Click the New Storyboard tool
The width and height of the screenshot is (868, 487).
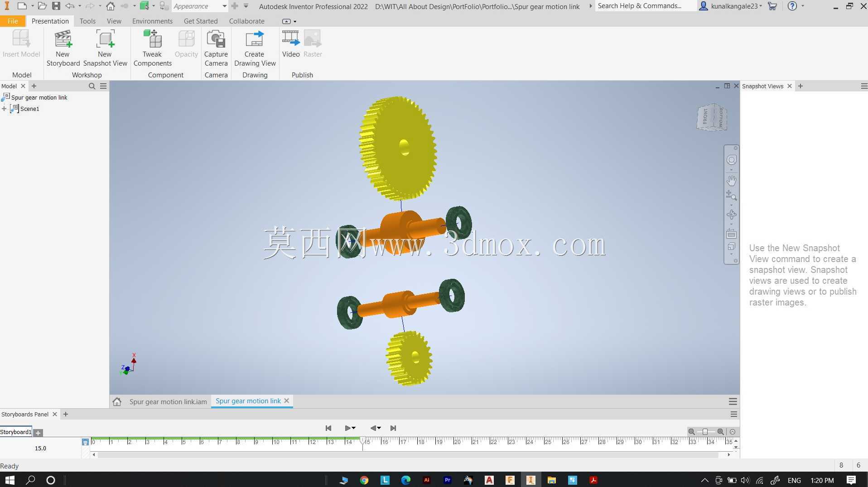[x=63, y=48]
